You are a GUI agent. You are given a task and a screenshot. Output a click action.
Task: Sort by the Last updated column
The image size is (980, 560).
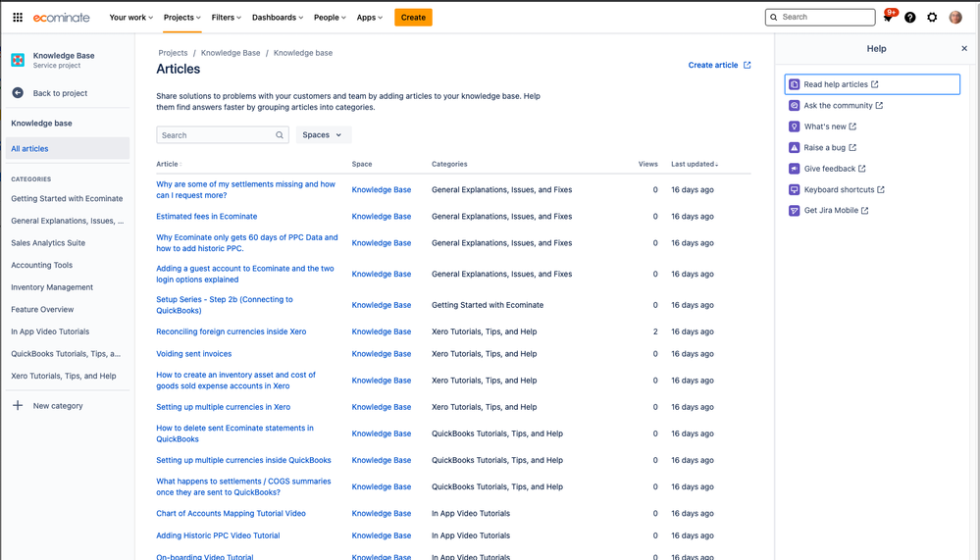coord(695,165)
